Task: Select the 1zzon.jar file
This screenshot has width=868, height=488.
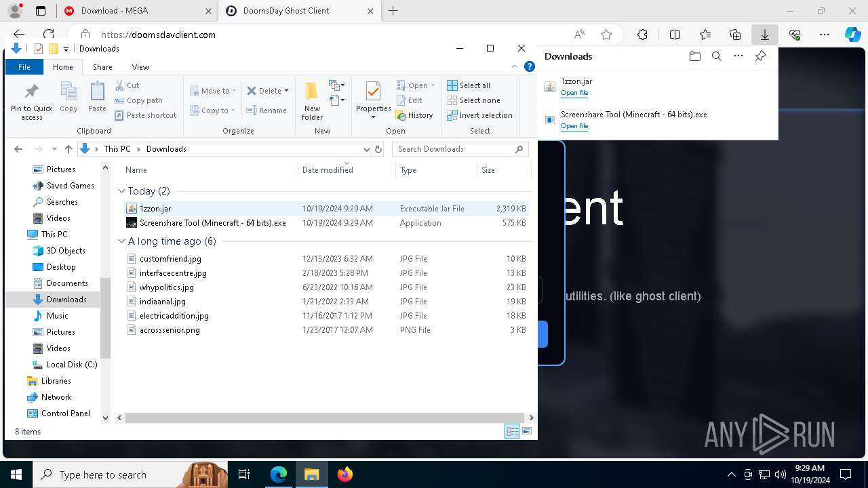Action: (x=325, y=209)
